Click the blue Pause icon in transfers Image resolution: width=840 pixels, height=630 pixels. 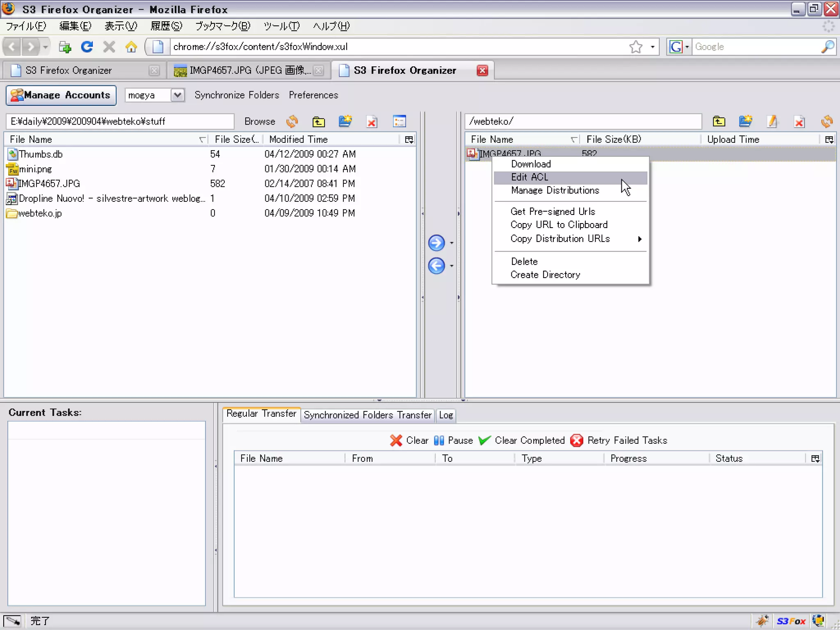pyautogui.click(x=439, y=441)
